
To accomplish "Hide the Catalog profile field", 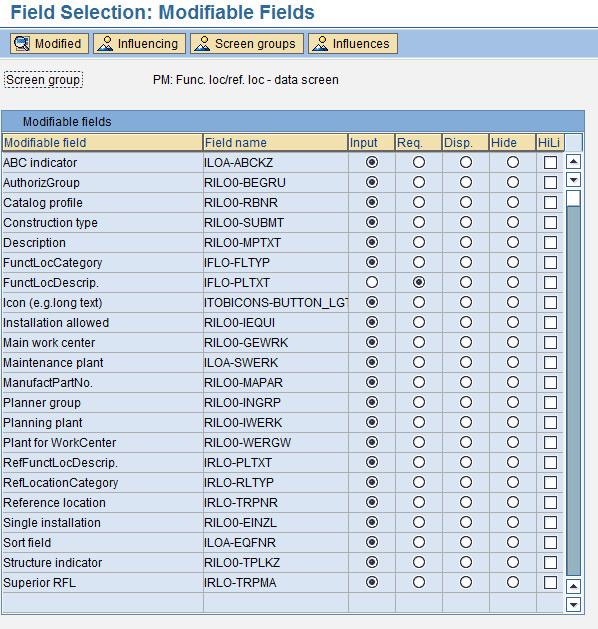I will [x=513, y=202].
